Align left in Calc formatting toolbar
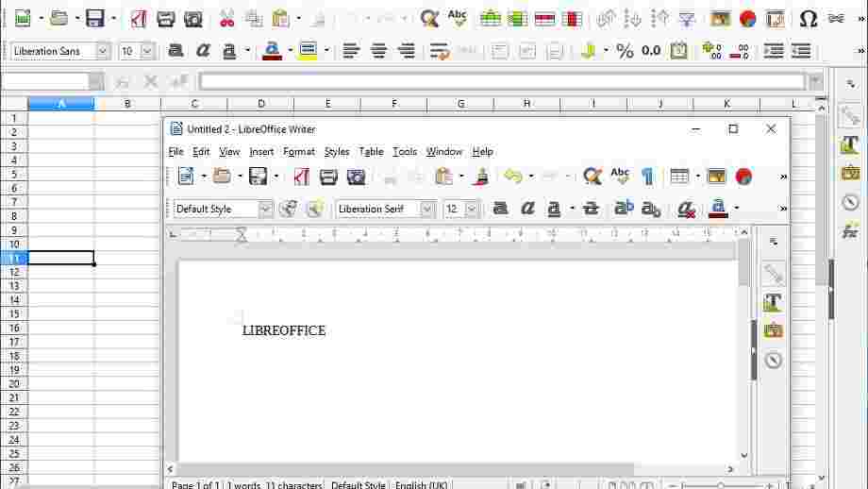868x489 pixels. pos(351,51)
